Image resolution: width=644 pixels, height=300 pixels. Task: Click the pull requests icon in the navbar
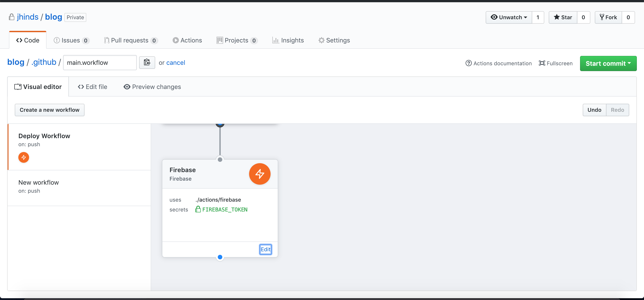click(106, 40)
